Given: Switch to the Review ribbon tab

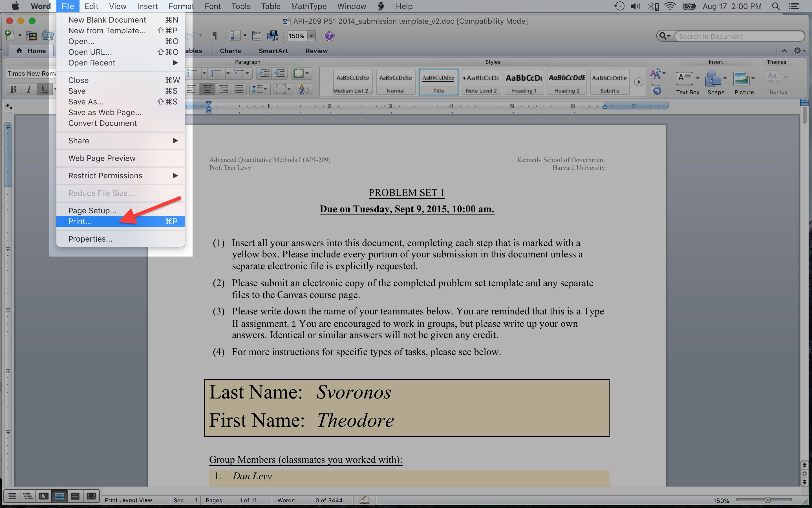Looking at the screenshot, I should [316, 51].
